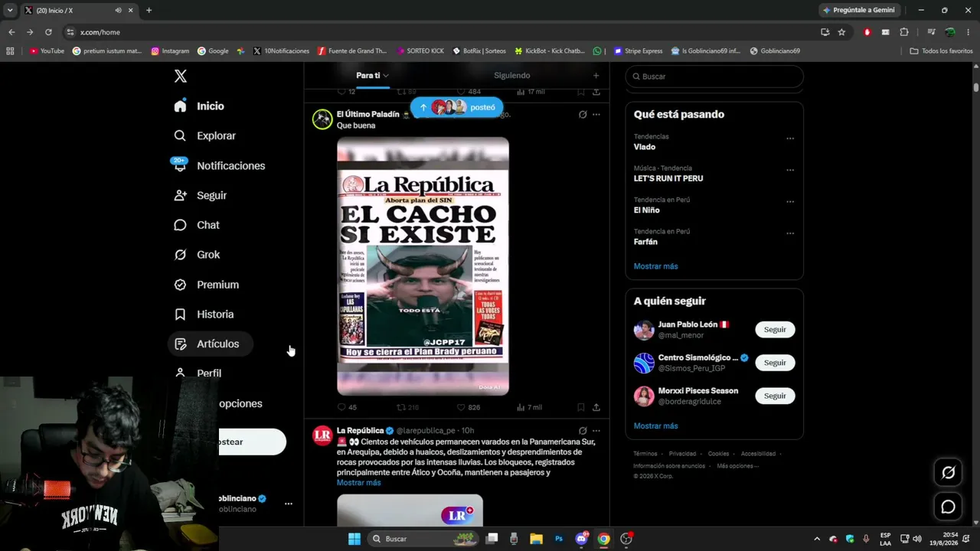Open El Último Paladín's avatar
980x551 pixels.
322,119
